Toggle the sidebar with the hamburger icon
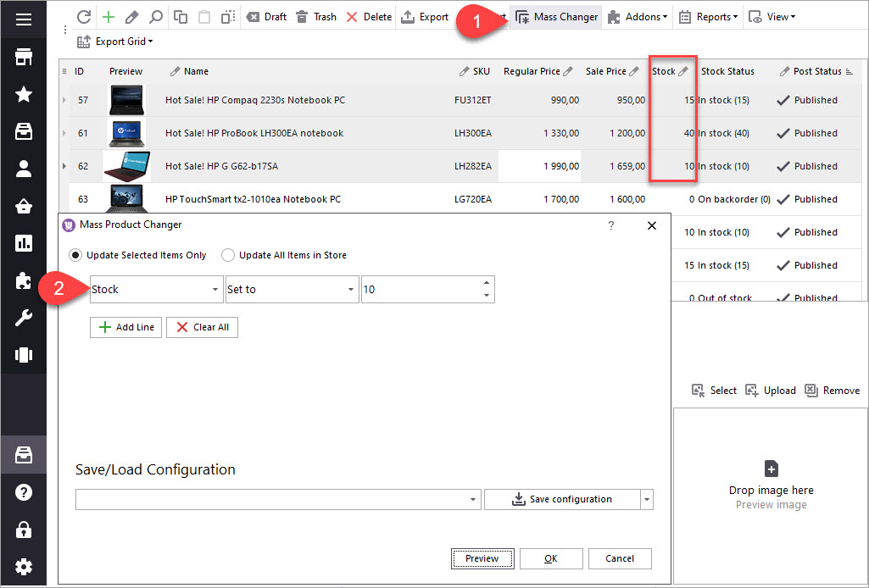The height and width of the screenshot is (588, 869). click(23, 19)
